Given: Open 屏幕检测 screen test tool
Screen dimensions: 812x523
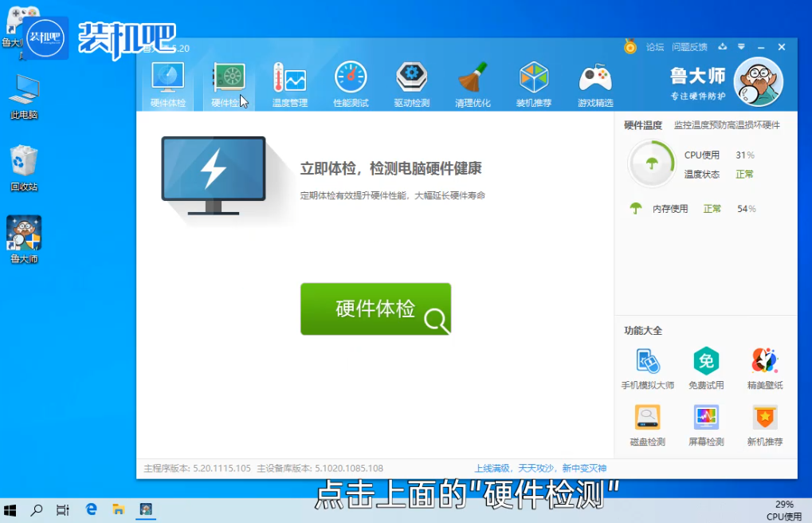Looking at the screenshot, I should tap(706, 425).
